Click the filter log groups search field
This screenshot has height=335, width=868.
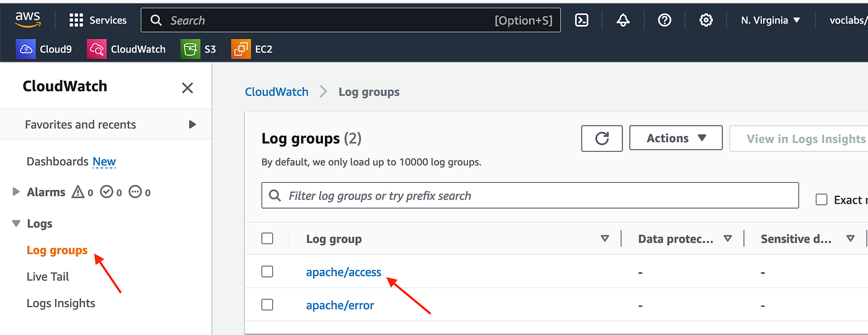[530, 196]
